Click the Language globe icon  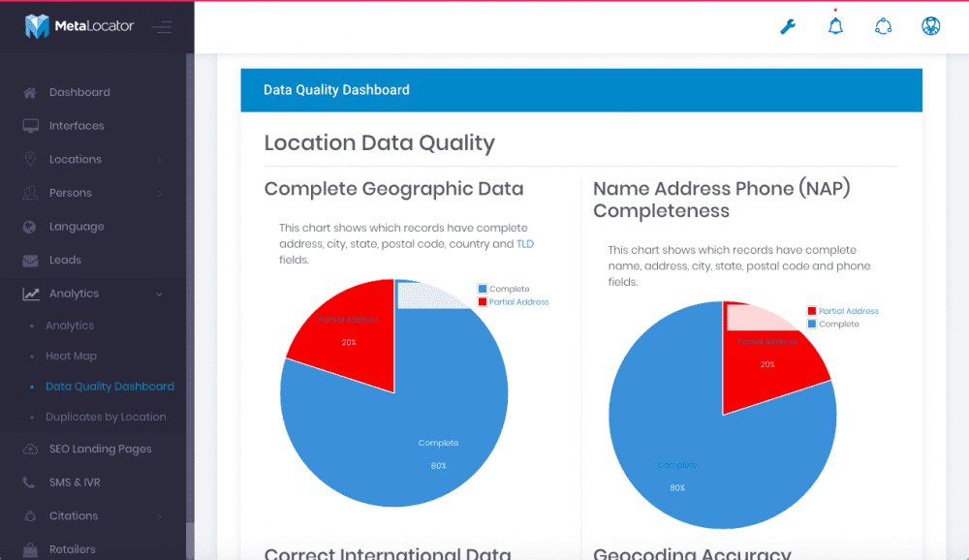[x=29, y=227]
